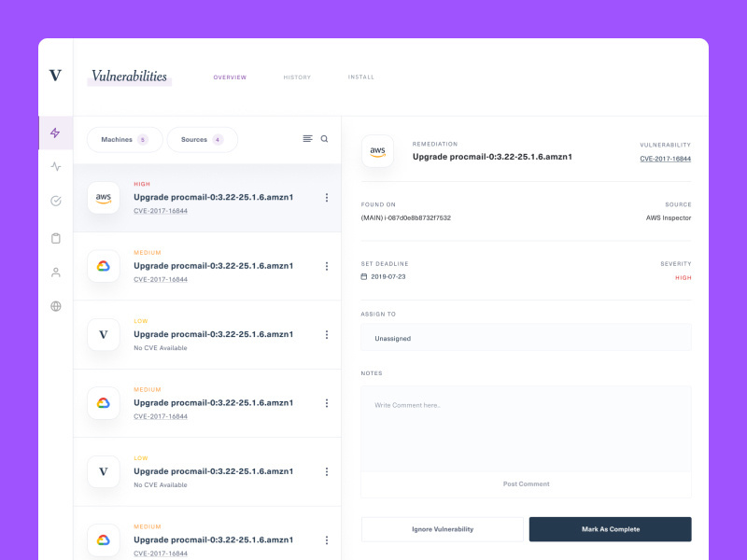This screenshot has width=747, height=560.
Task: Open the Assign To Unassigned dropdown
Action: [x=526, y=338]
